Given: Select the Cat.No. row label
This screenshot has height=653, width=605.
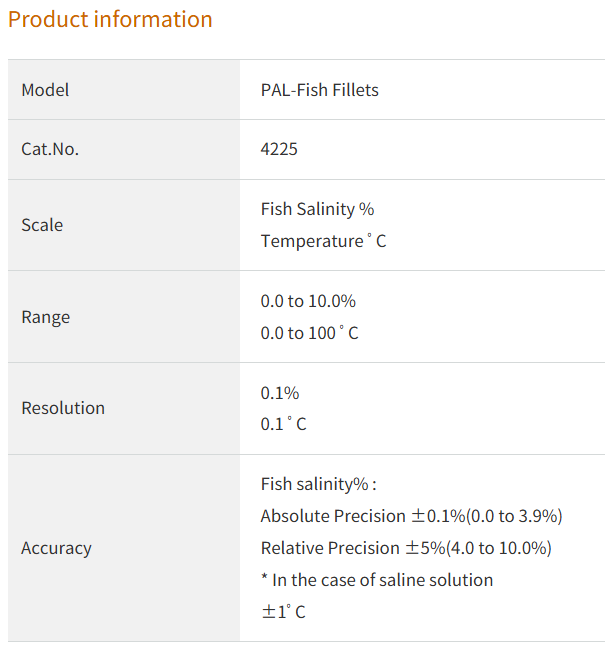Looking at the screenshot, I should pos(50,149).
